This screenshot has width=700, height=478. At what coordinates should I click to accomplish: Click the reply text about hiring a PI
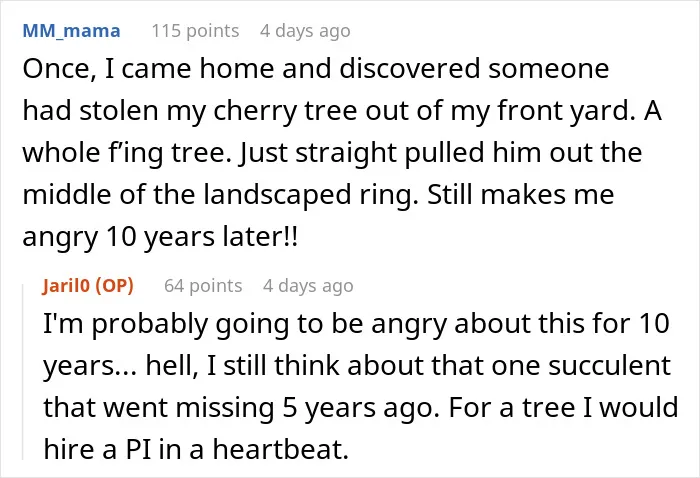click(x=361, y=386)
